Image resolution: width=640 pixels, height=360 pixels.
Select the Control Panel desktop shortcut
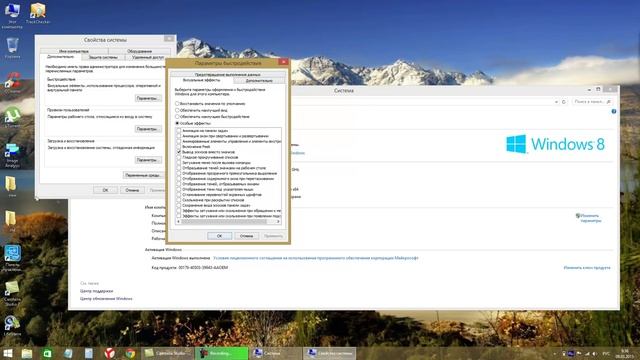coord(12,258)
